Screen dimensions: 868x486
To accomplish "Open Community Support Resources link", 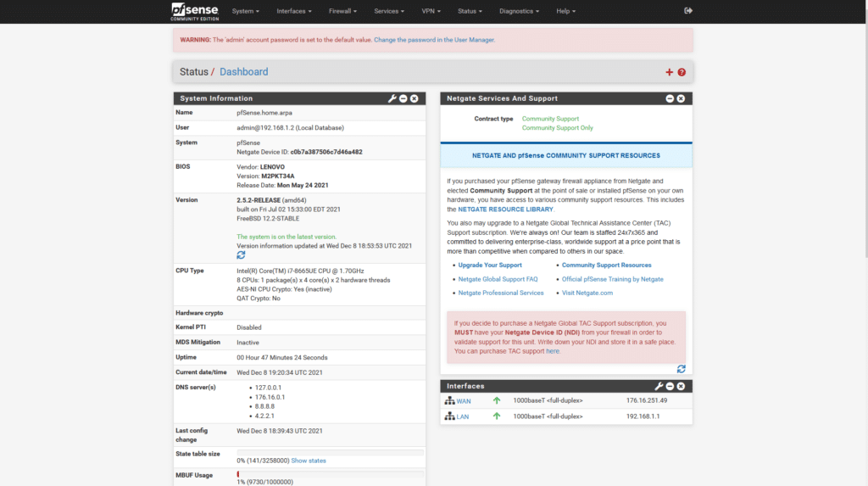I will click(606, 265).
